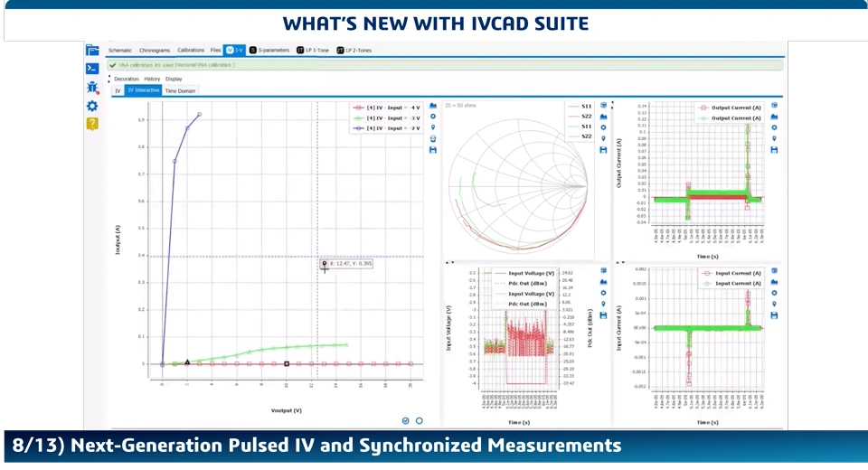Toggle splitter arrows left of Output Current plot

point(612,105)
